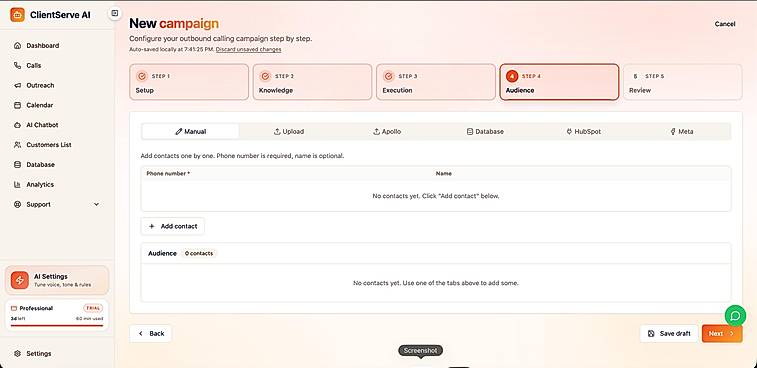
Task: Click the Phone number column header
Action: pos(168,173)
